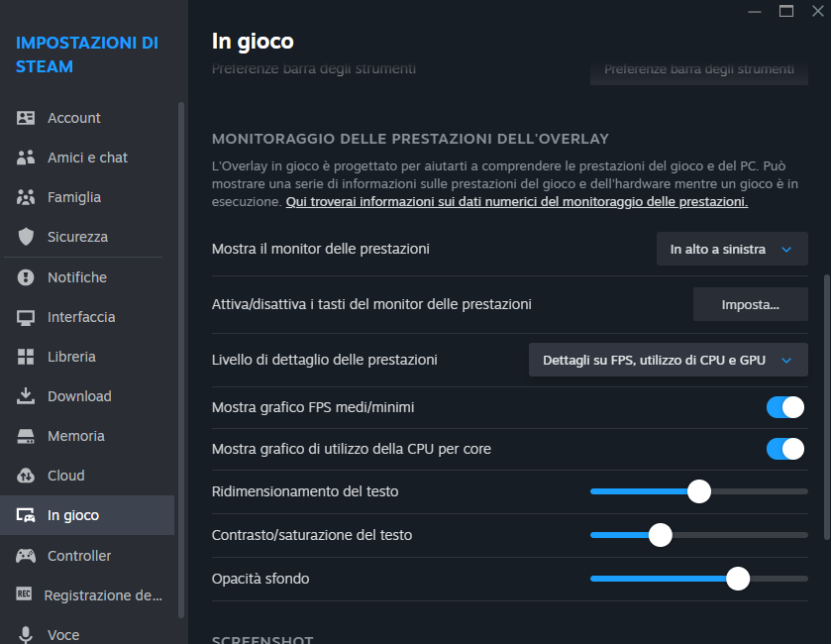Click the Account icon in sidebar
Image resolution: width=831 pixels, height=644 pixels.
pos(26,118)
